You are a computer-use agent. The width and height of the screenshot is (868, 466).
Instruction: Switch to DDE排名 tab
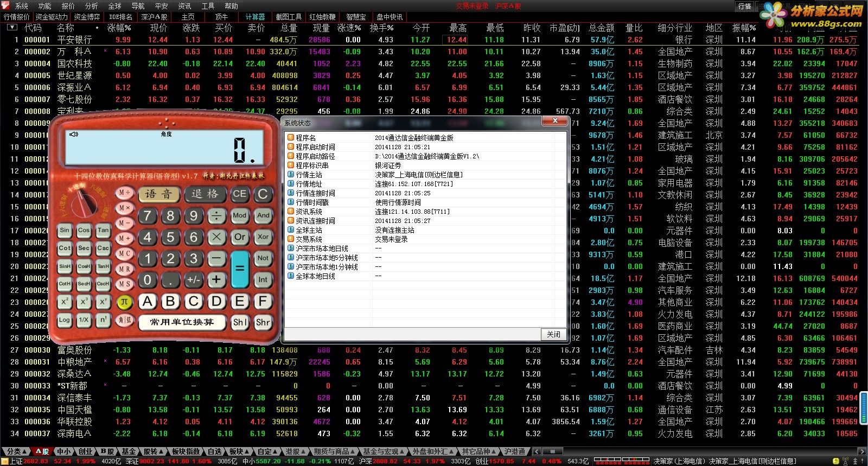click(121, 17)
